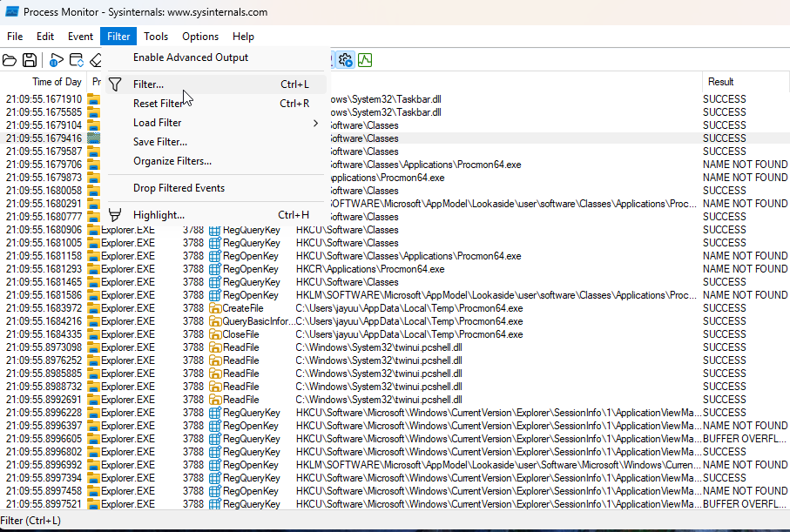This screenshot has width=790, height=532.
Task: Click the CreateFile operation text
Action: pyautogui.click(x=243, y=308)
